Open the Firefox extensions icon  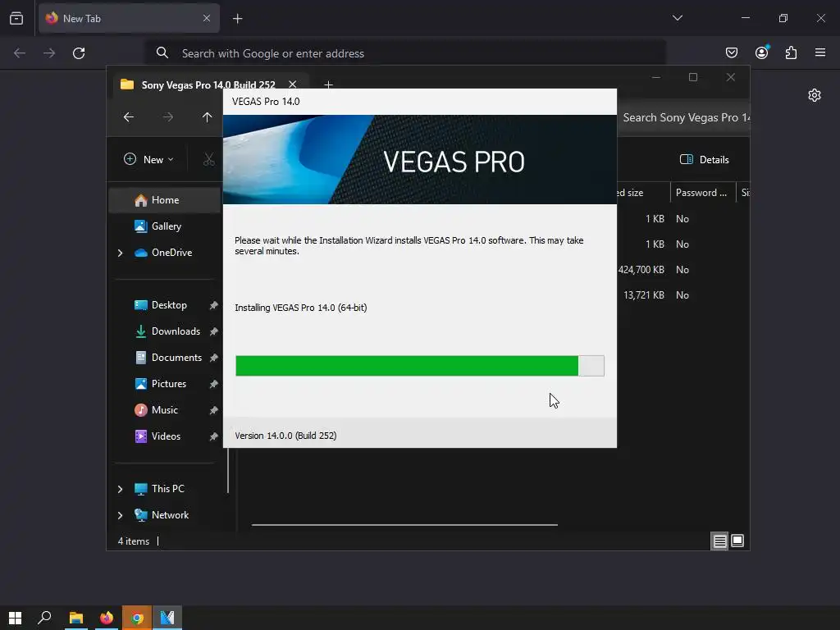tap(791, 52)
